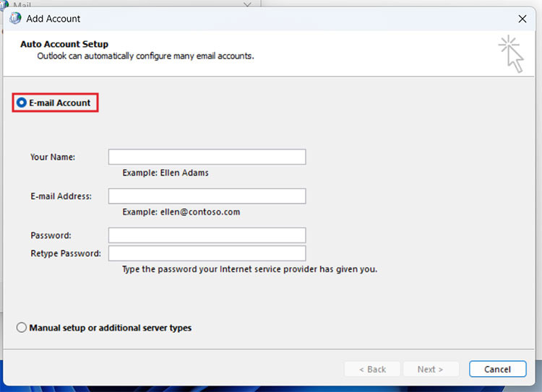
Task: Click the Password input field
Action: tap(207, 235)
